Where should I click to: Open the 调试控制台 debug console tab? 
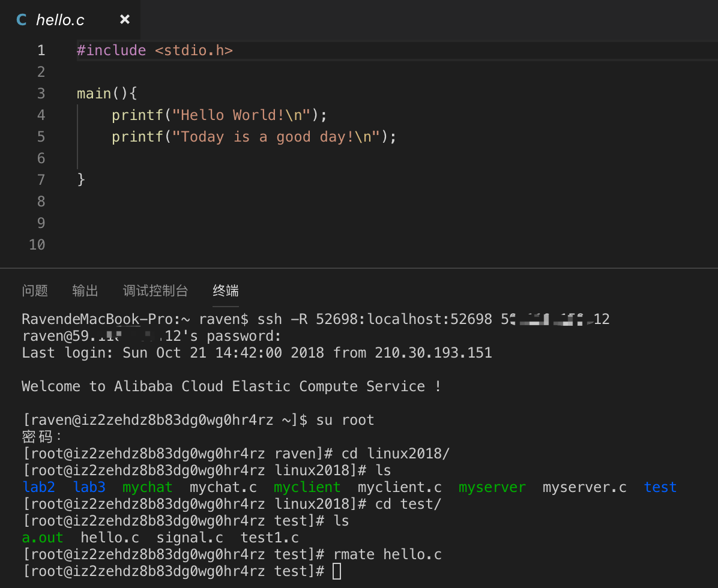(155, 290)
